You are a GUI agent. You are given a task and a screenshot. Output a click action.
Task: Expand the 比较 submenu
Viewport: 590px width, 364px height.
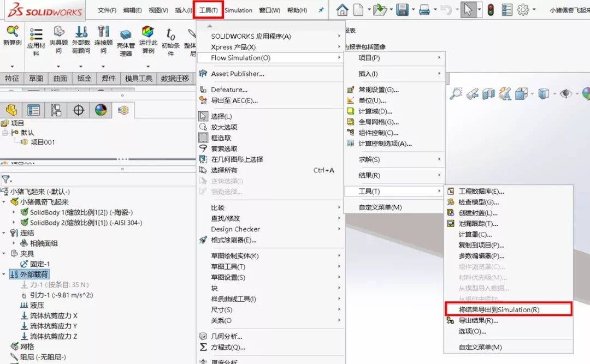270,207
